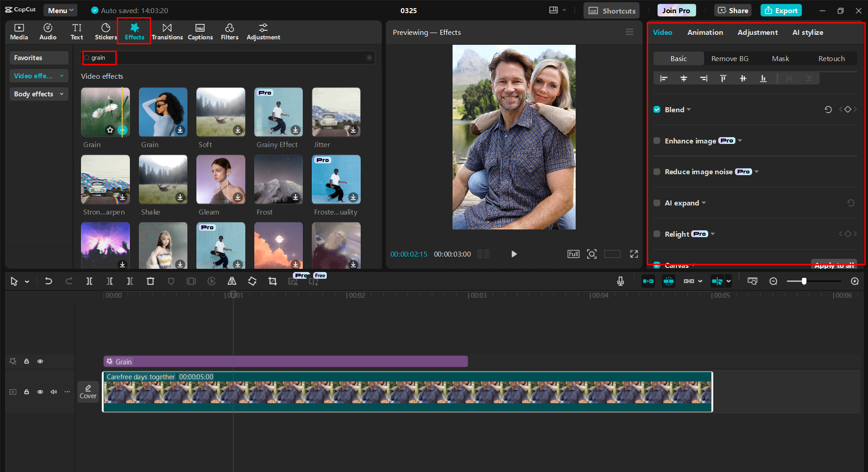868x472 pixels.
Task: Click the Export button
Action: tap(781, 10)
